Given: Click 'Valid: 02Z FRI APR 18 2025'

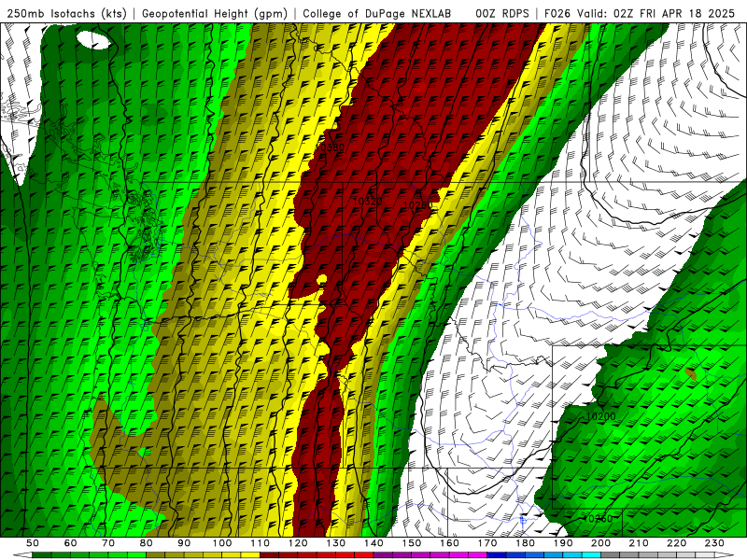Looking at the screenshot, I should 656,13.
